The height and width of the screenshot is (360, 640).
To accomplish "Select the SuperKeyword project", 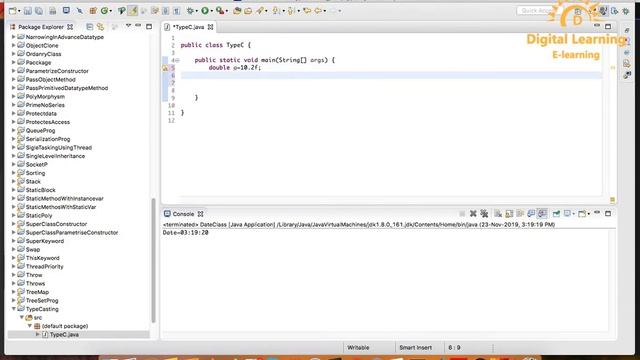I will click(45, 241).
